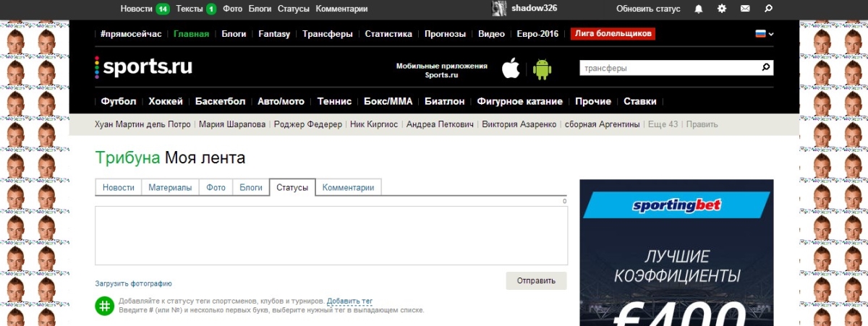This screenshot has height=326, width=868.
Task: Open Прочие category
Action: point(593,101)
